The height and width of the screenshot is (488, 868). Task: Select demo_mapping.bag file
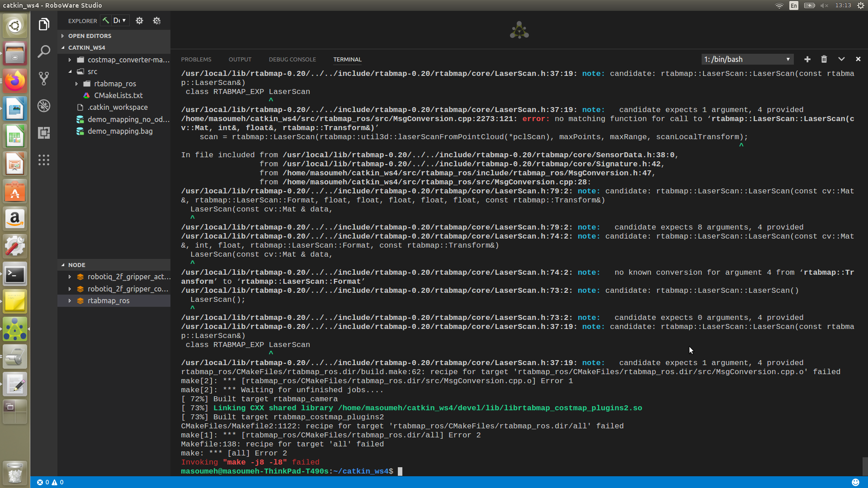click(120, 131)
